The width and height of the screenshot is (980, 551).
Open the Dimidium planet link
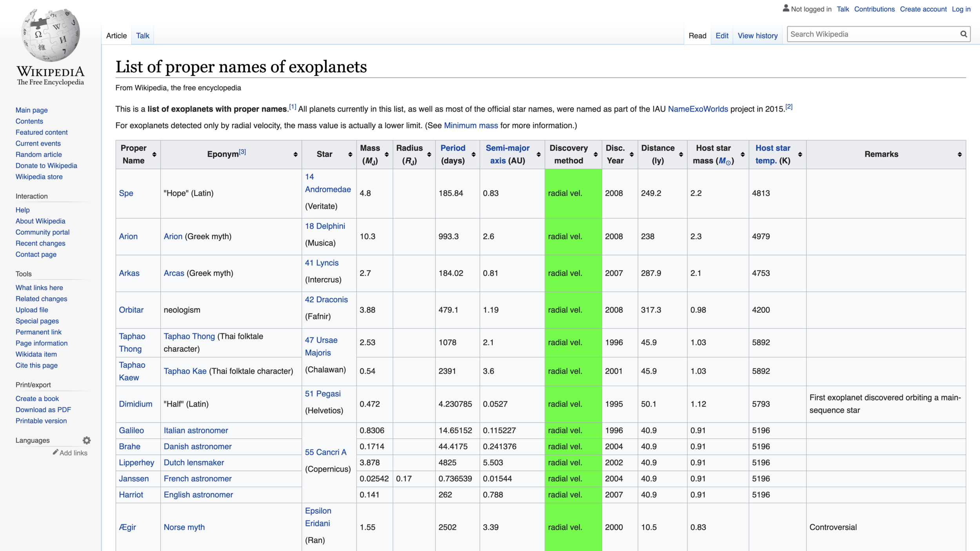(x=136, y=404)
